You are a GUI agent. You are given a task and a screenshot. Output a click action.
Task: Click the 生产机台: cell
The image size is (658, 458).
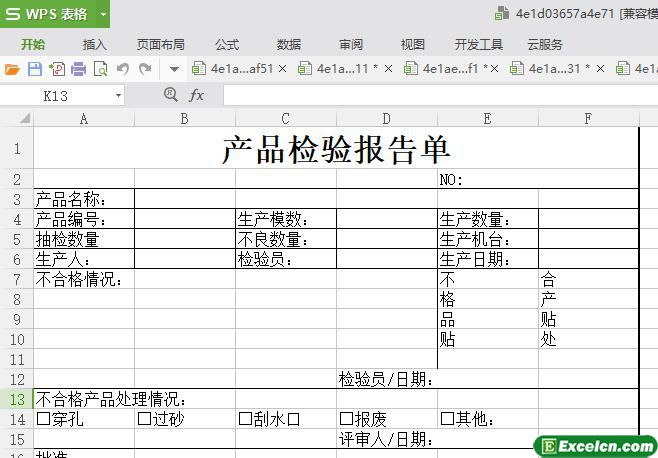click(x=488, y=240)
